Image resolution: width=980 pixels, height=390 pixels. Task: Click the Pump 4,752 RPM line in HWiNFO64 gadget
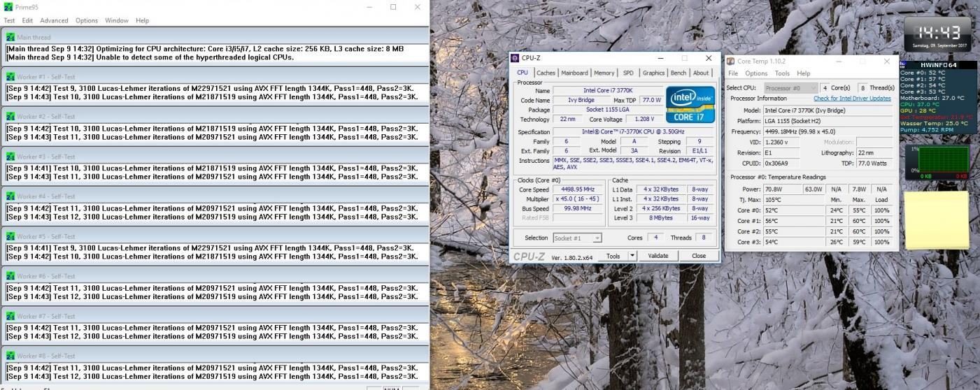click(926, 129)
